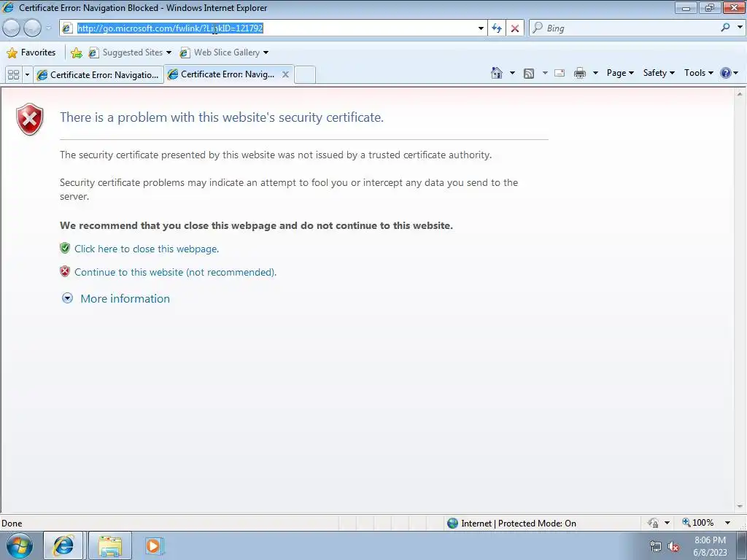Viewport: 747px width, 560px height.
Task: Open the Print options dropdown arrow
Action: pos(595,73)
